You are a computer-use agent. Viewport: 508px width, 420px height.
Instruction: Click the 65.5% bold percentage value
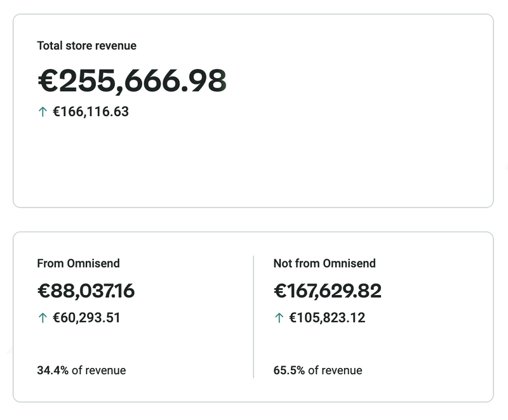click(289, 371)
